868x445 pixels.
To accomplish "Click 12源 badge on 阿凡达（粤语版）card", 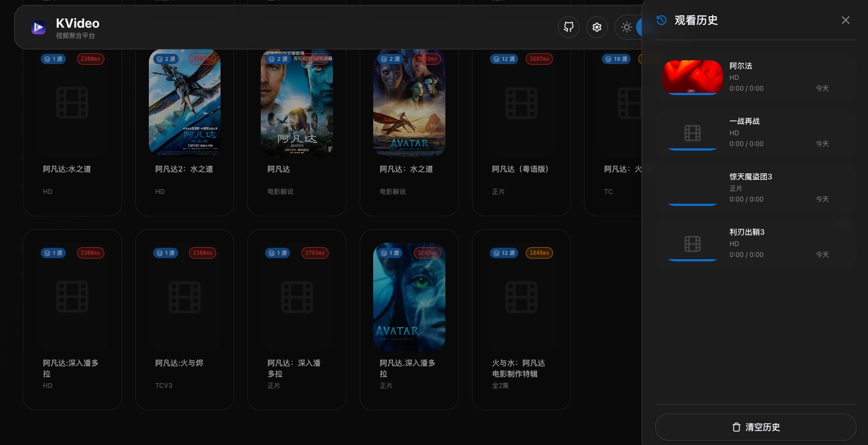I will click(505, 59).
